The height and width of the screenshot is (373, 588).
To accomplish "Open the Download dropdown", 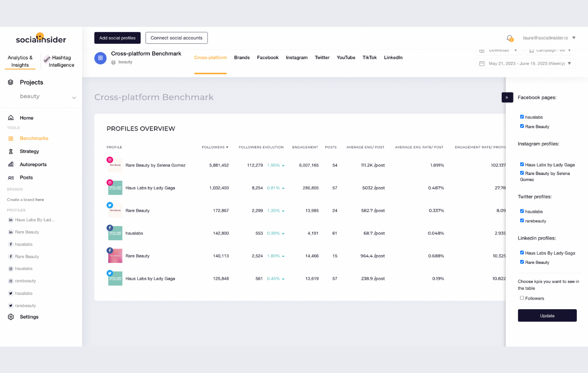I will tap(499, 50).
